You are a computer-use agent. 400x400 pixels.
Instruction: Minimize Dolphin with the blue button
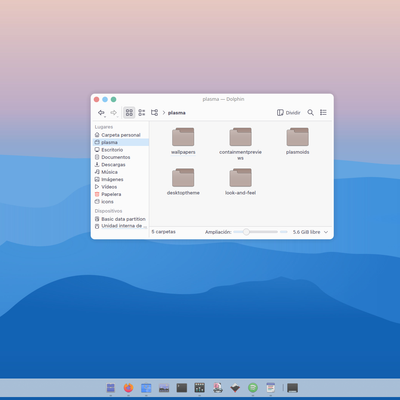coord(105,99)
